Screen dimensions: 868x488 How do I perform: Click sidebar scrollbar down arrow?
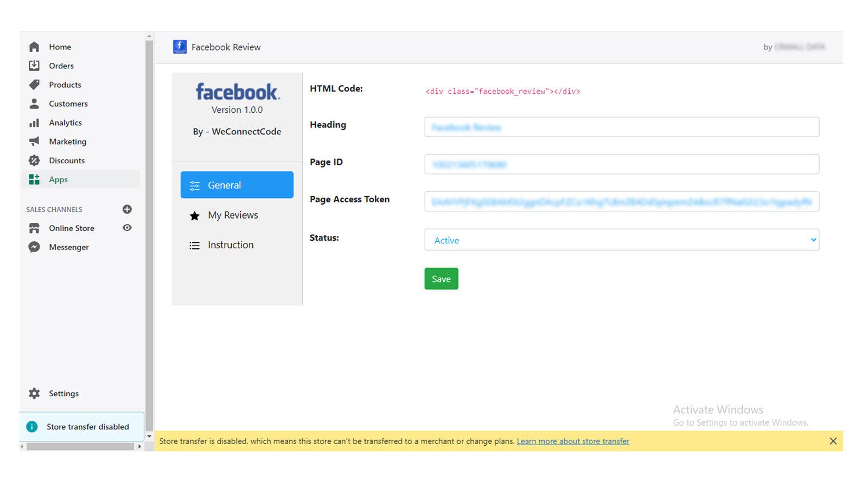(149, 436)
